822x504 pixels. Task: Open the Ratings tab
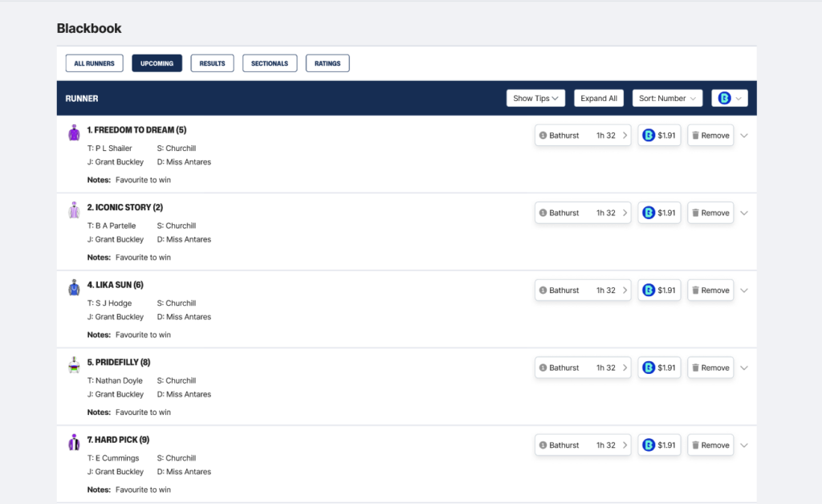[328, 63]
